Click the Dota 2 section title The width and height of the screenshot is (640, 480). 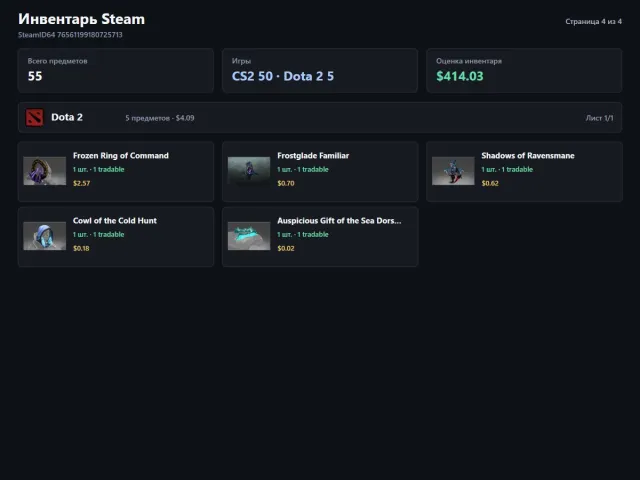click(67, 118)
